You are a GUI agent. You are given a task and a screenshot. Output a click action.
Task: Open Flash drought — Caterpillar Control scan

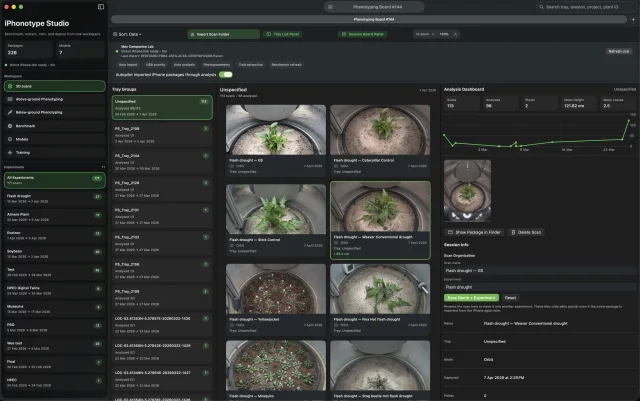pos(380,140)
